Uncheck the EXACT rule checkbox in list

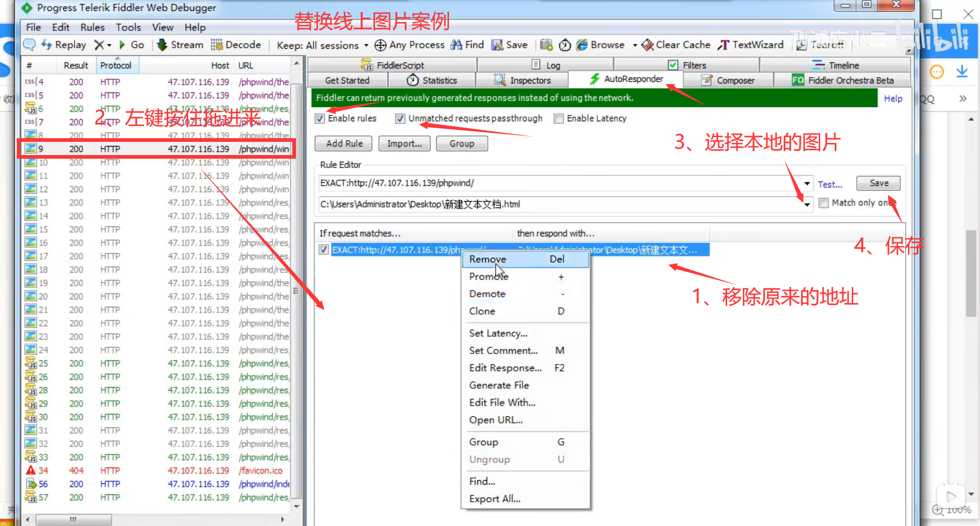(324, 250)
